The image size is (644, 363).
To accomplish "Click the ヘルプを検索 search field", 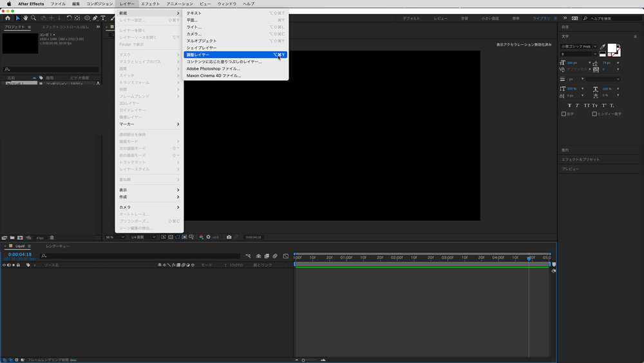I will [601, 18].
